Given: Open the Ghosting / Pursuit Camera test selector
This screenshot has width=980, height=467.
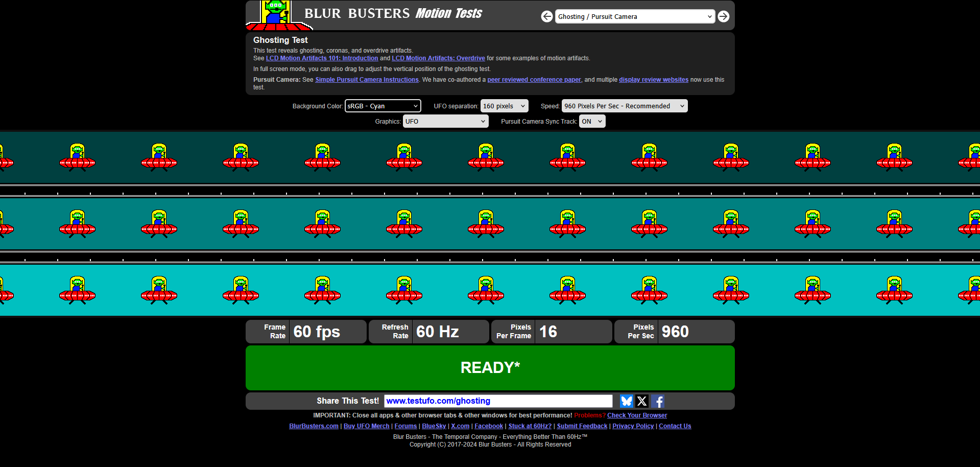Looking at the screenshot, I should [x=635, y=16].
